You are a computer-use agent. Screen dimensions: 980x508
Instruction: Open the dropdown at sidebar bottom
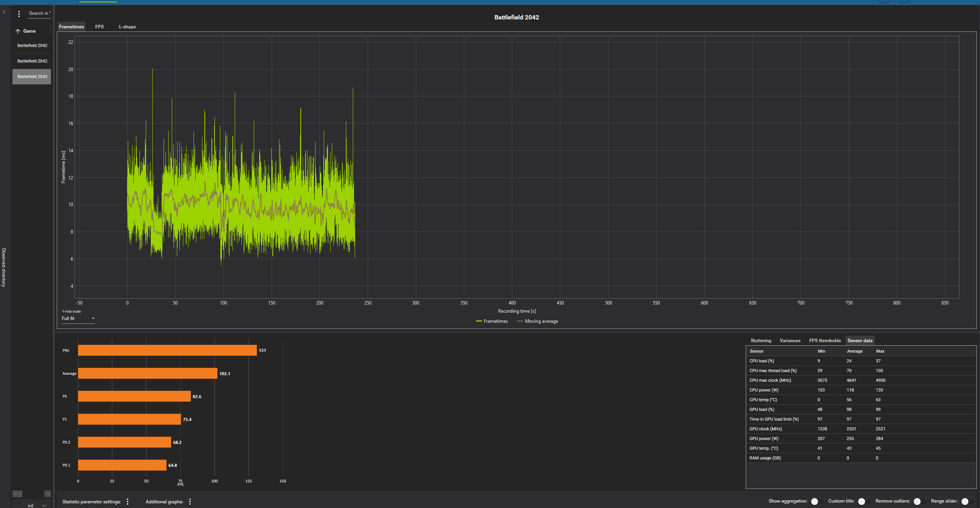pyautogui.click(x=32, y=505)
